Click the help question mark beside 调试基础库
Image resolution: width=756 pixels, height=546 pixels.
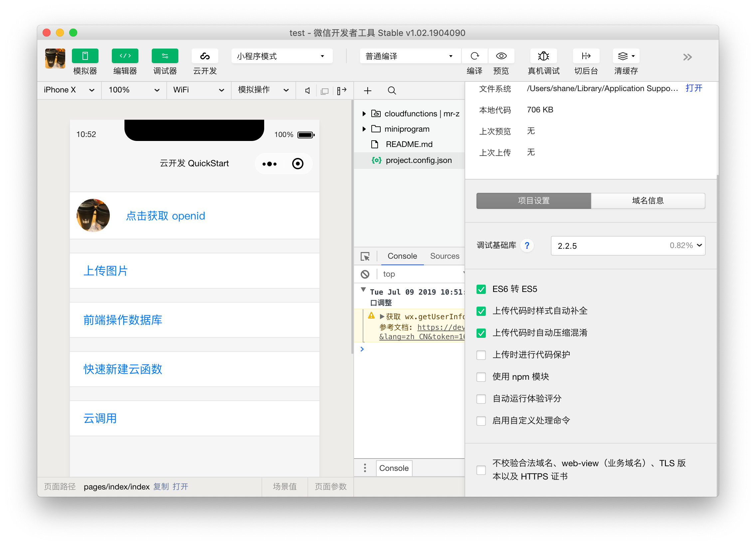coord(527,245)
